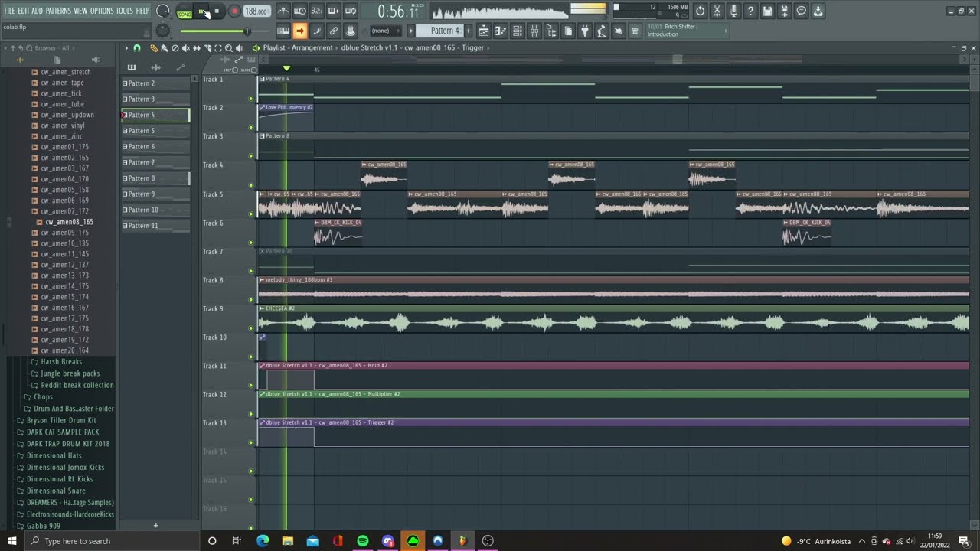Open the Piano roll icon
The height and width of the screenshot is (551, 980).
coord(501,31)
